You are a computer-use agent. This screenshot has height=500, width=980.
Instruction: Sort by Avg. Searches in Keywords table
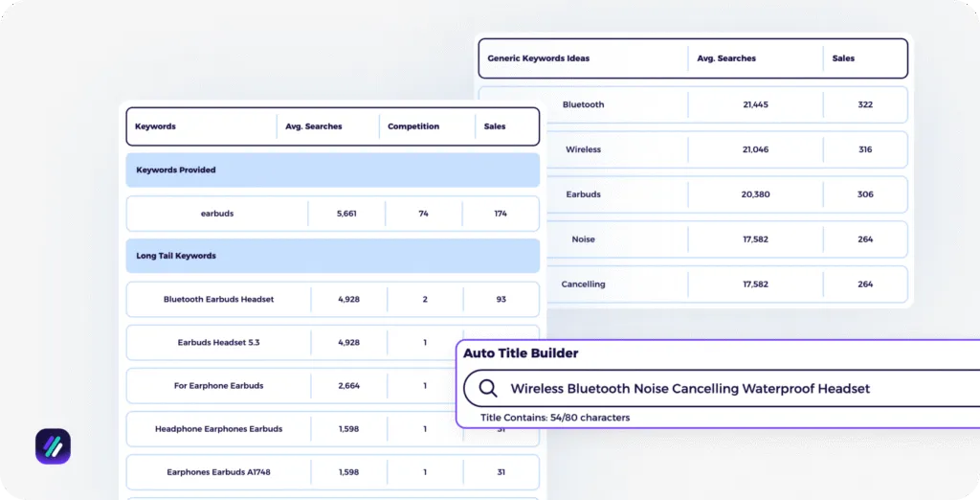coord(313,126)
